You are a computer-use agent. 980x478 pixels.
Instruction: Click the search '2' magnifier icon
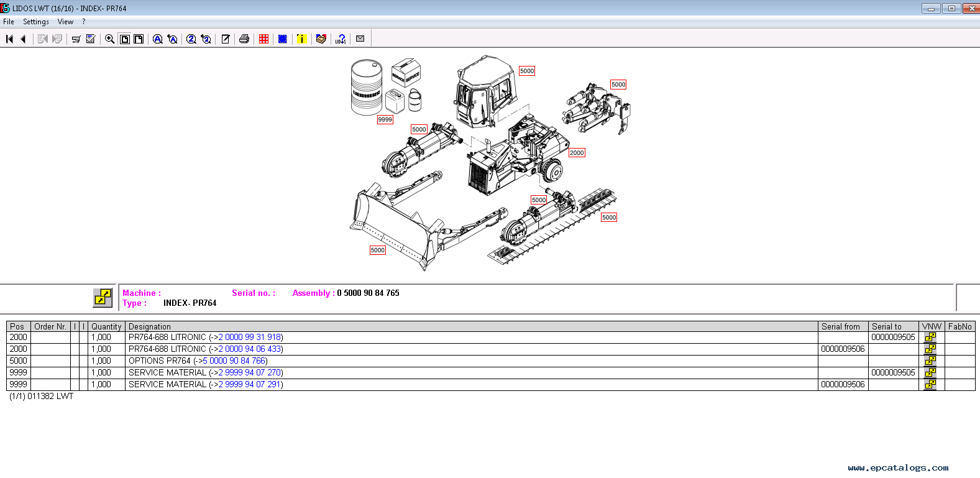click(x=191, y=39)
